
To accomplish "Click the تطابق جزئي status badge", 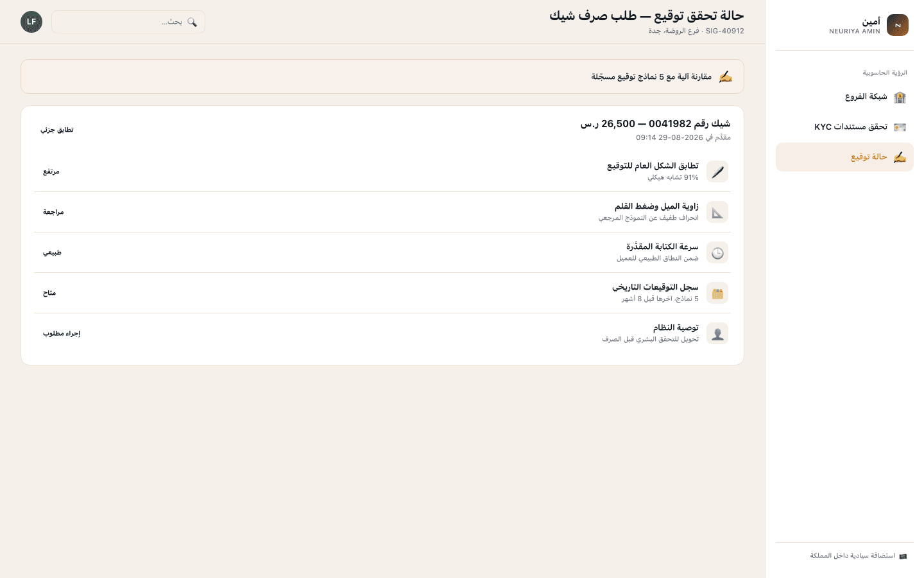I will [57, 130].
